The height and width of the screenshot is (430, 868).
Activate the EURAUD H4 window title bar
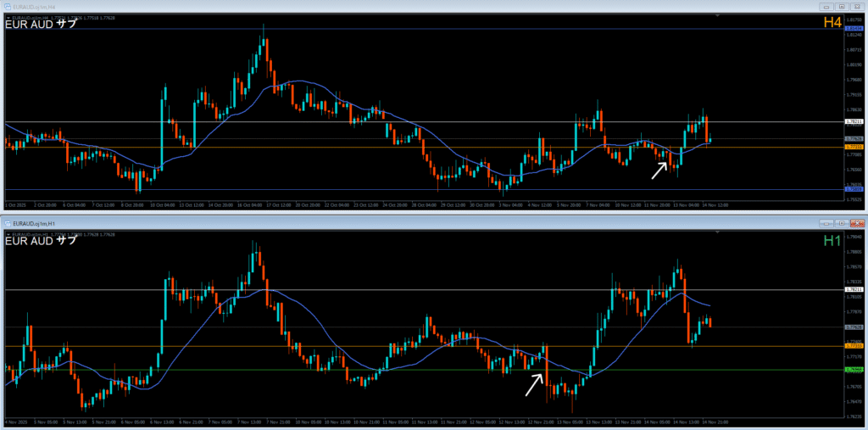coord(339,6)
